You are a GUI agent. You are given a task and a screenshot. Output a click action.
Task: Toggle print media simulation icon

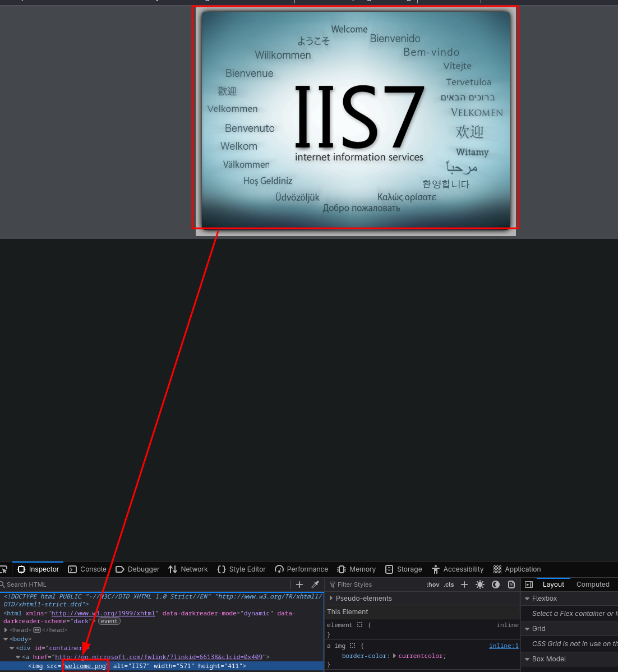[x=511, y=584]
